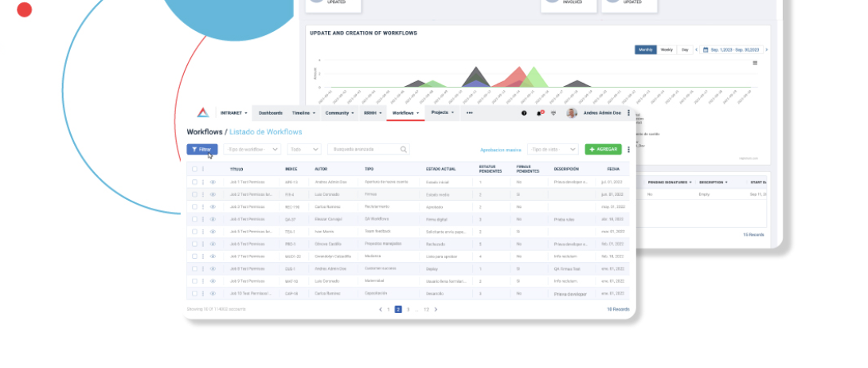Viewport: 868px width, 368px height.
Task: Click the search magnifier in Busqueda avanzada
Action: coord(404,150)
